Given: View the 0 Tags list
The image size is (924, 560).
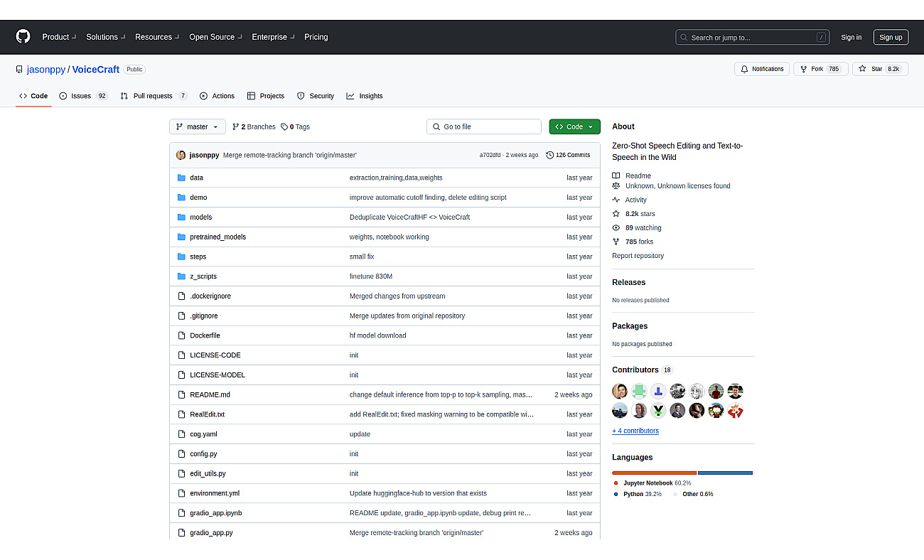Looking at the screenshot, I should click(295, 126).
